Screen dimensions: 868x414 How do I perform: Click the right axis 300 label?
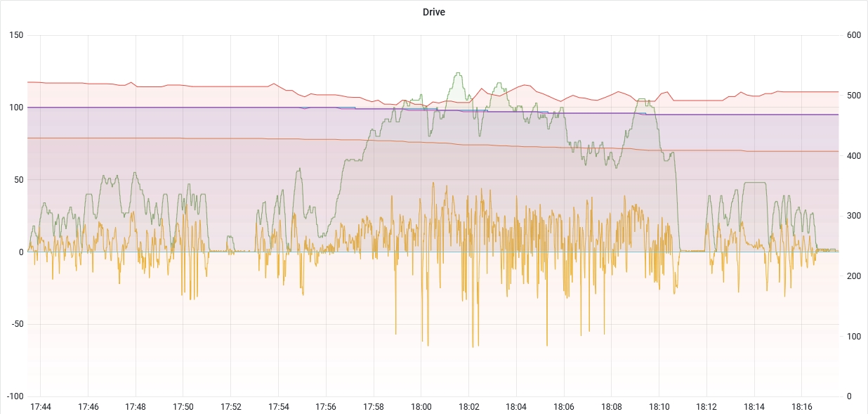click(854, 216)
